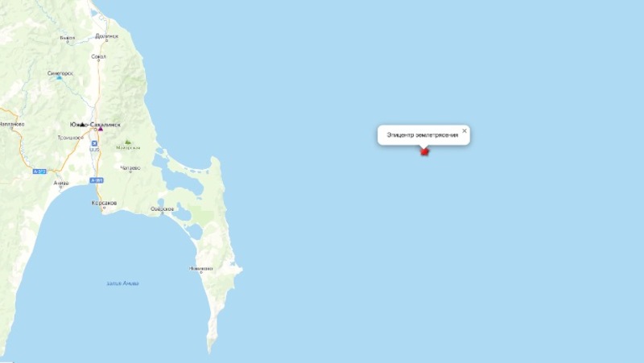Screen dimensions: 644x363
Task: Select the Корсаков town label
Action: tap(104, 203)
